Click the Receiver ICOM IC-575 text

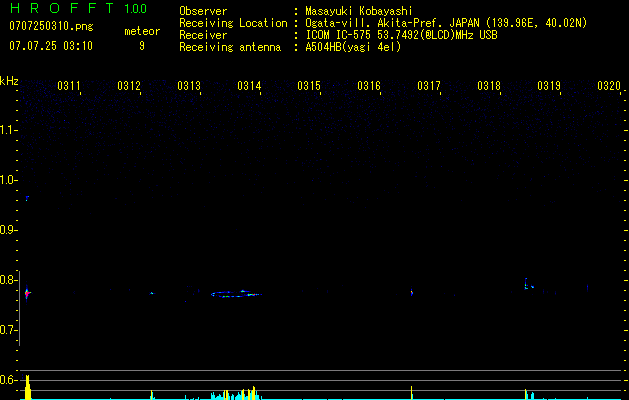tap(401, 35)
